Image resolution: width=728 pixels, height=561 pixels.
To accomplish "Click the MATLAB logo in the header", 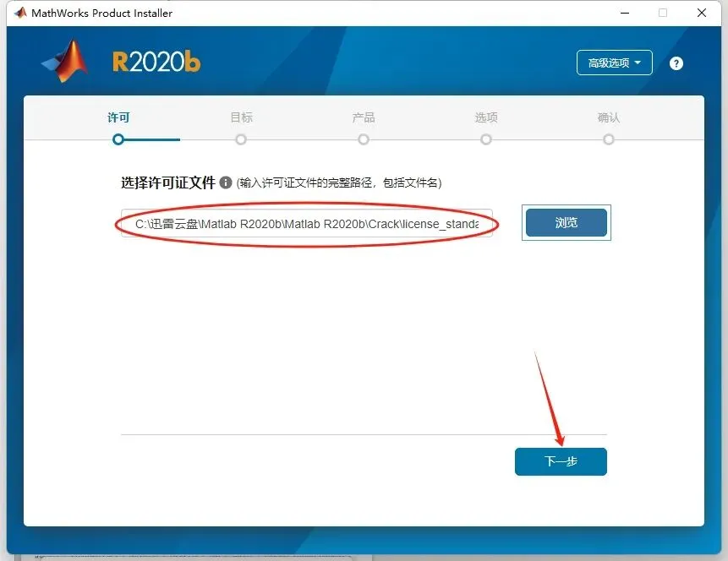I will (65, 61).
